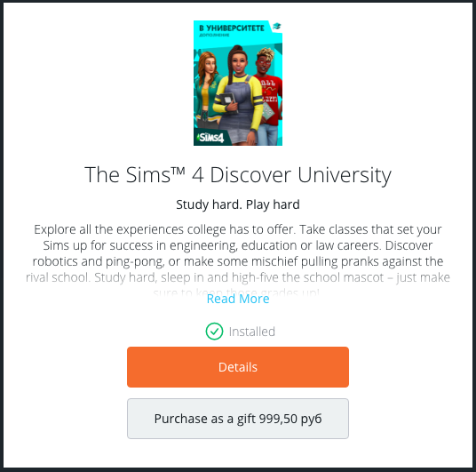The width and height of the screenshot is (476, 472).
Task: Click the "Explore all the experiences" description line
Action: (x=238, y=229)
